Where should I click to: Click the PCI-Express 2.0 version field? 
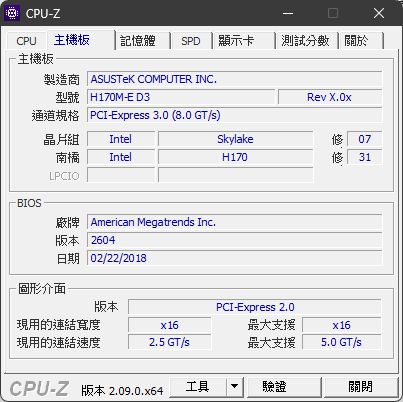click(x=255, y=307)
